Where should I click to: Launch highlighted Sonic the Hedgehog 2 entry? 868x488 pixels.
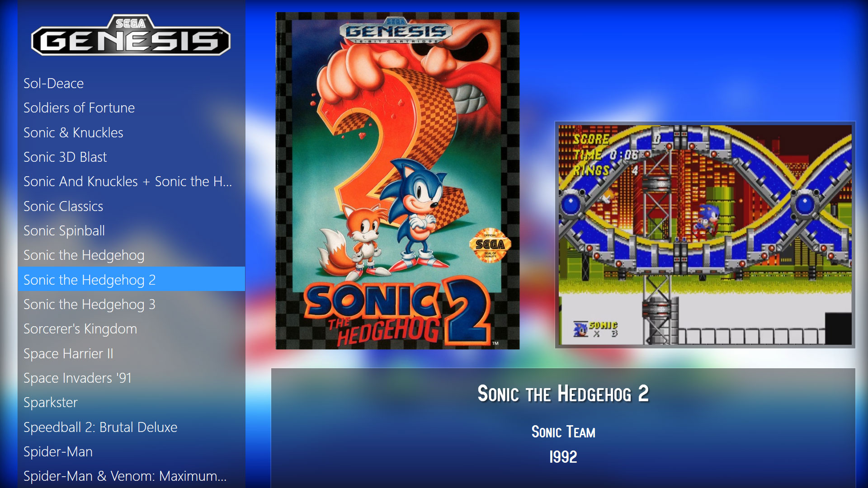(x=131, y=279)
